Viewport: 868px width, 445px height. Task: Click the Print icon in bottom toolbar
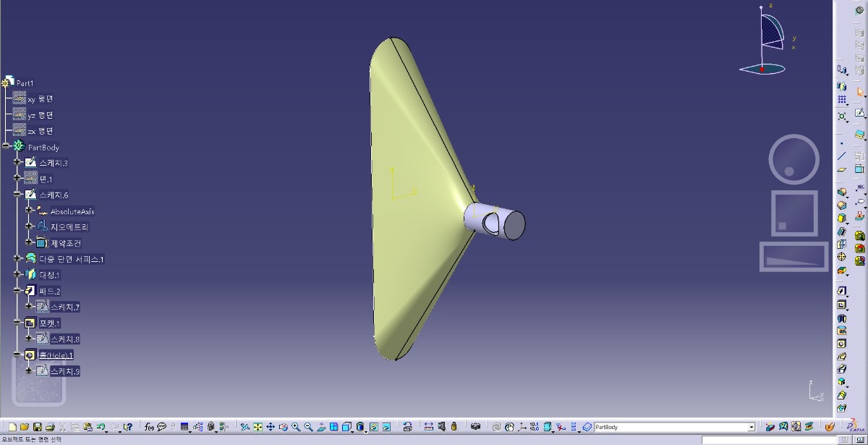(x=49, y=427)
